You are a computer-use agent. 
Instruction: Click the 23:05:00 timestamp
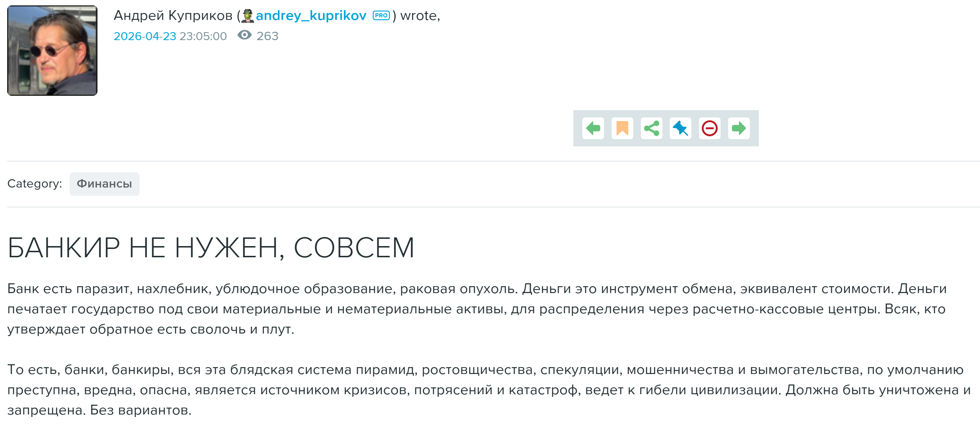click(203, 36)
